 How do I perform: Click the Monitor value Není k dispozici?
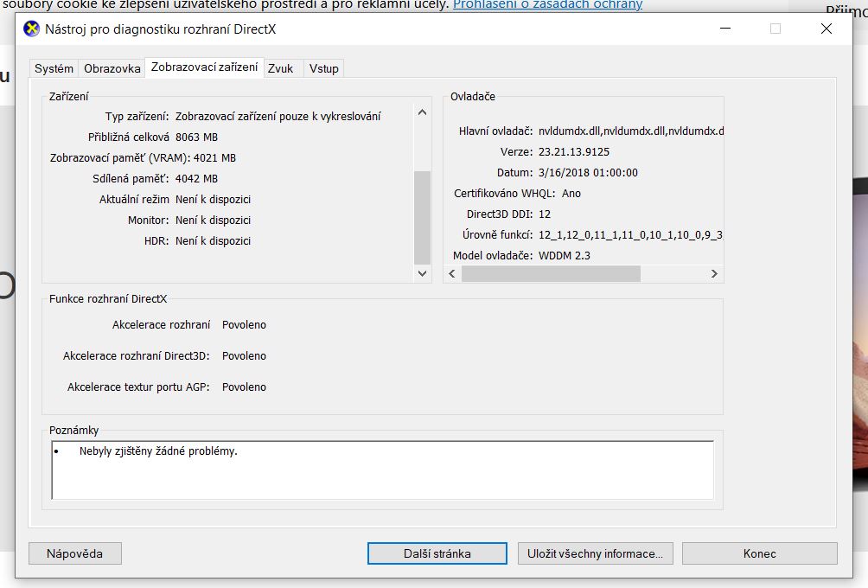pyautogui.click(x=214, y=220)
